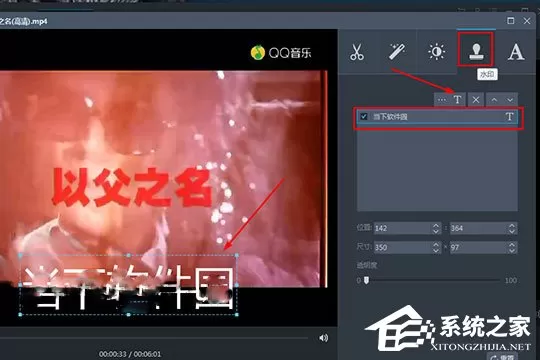This screenshot has height=360, width=540.
Task: Click the transparency slider handle
Action: pos(366,280)
